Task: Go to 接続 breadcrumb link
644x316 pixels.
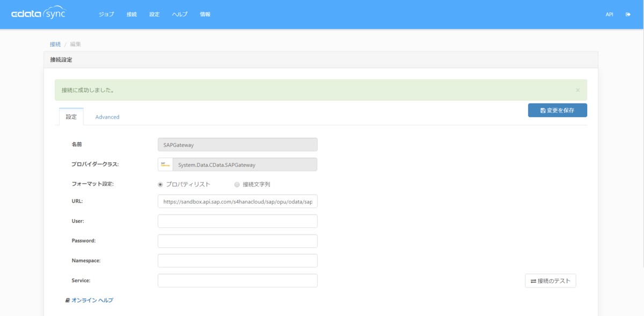Action: pos(55,44)
